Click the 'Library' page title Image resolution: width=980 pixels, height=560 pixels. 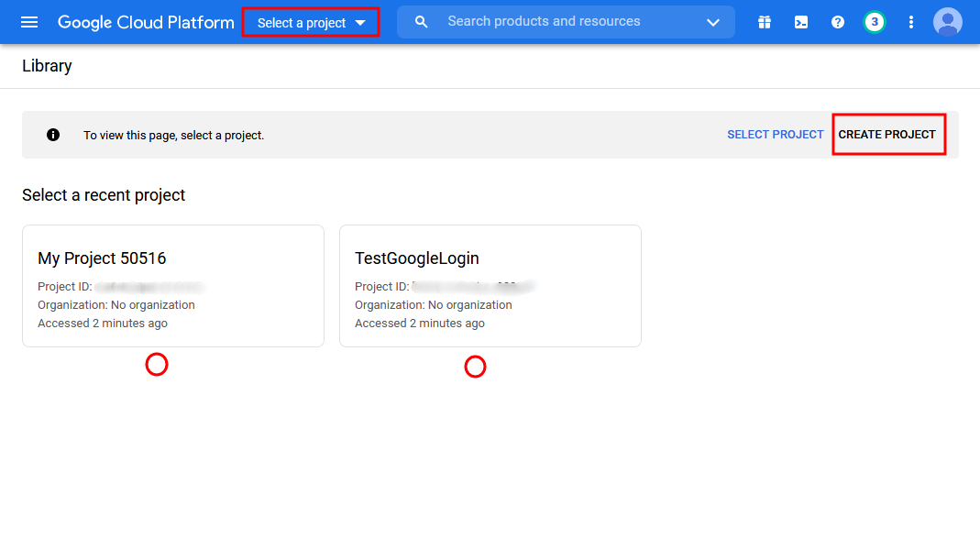47,66
